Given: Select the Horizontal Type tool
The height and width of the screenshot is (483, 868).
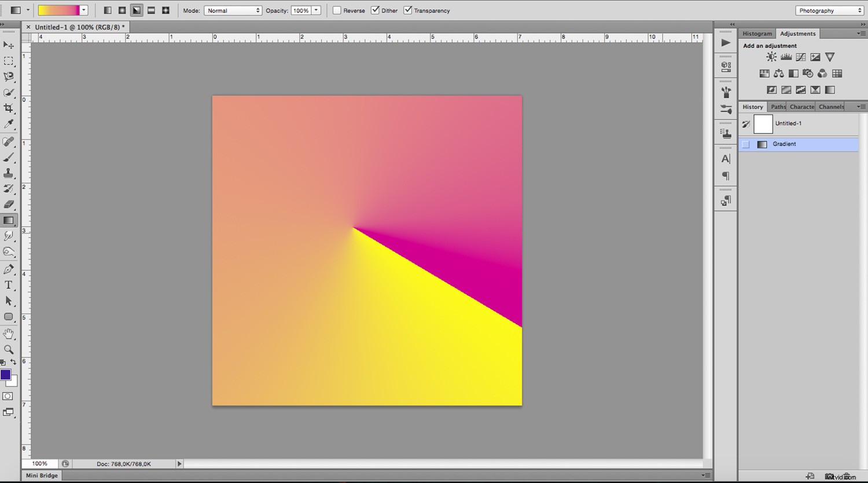Looking at the screenshot, I should (8, 284).
